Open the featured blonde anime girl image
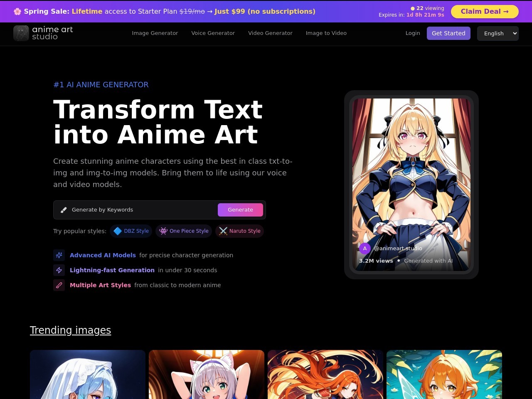The width and height of the screenshot is (532, 399). (x=411, y=185)
